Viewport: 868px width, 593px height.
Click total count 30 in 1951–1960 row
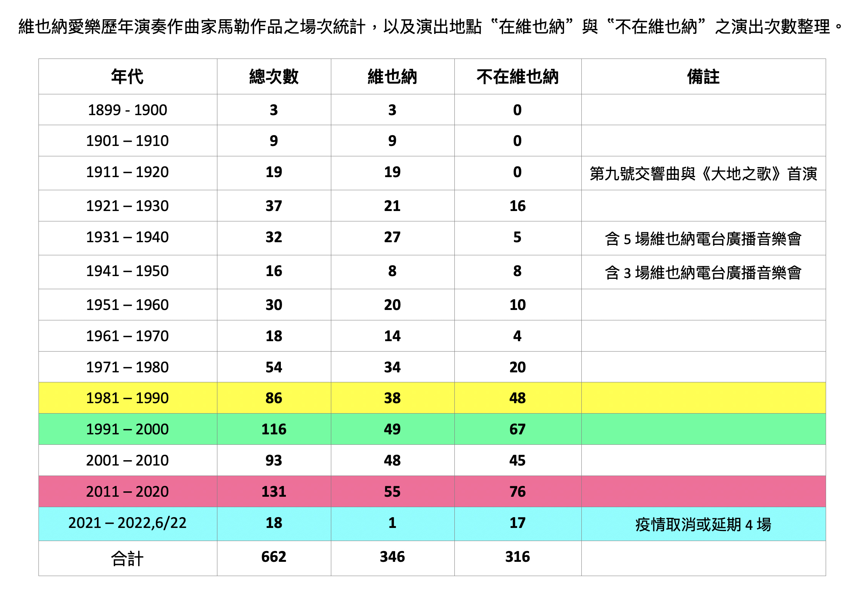274,305
